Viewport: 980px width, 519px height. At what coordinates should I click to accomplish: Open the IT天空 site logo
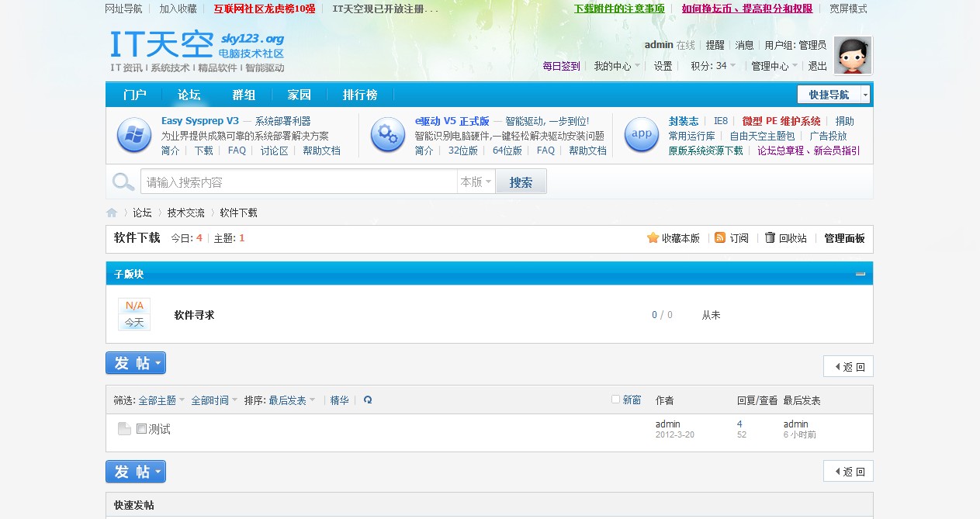pyautogui.click(x=197, y=51)
